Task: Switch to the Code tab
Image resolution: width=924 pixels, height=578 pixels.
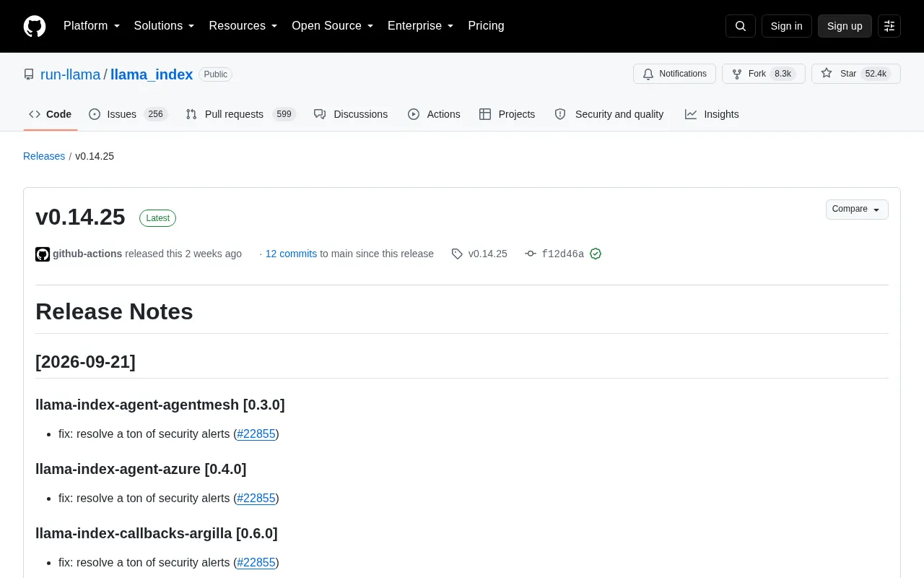Action: pos(51,114)
